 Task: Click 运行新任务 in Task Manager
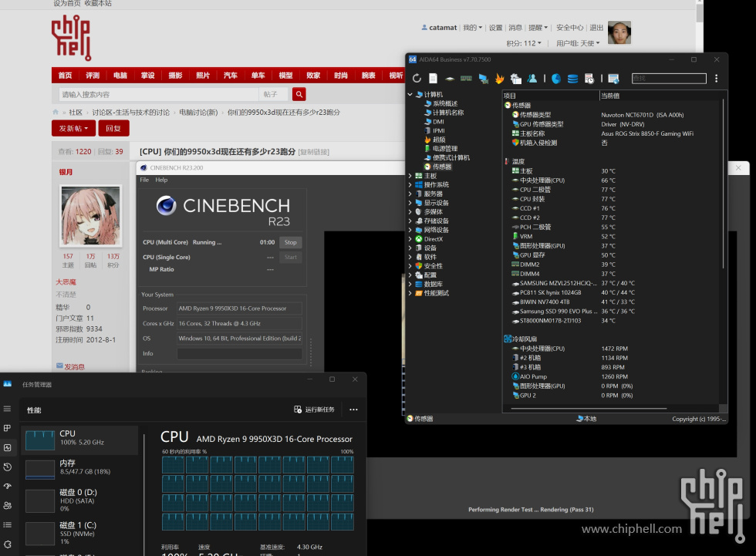315,409
